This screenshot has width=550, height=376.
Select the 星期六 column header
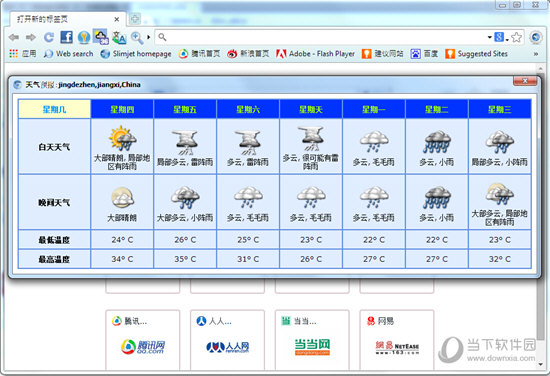[x=248, y=109]
